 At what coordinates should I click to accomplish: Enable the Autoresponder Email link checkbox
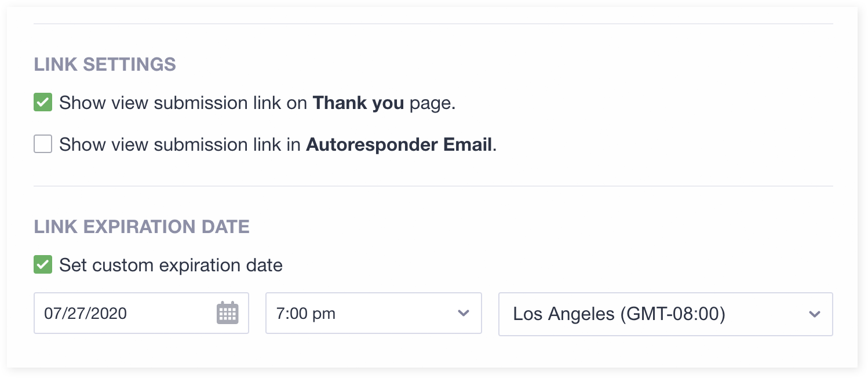point(43,144)
